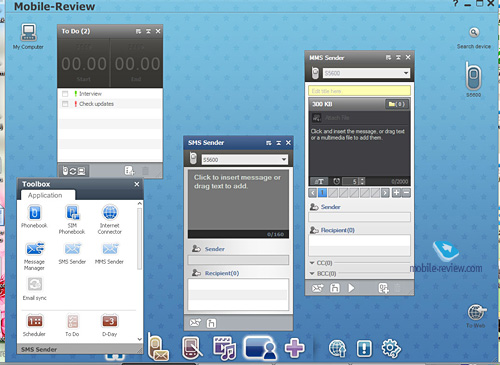
Task: Click the phone-PC sync icon in To Do
Action: pyautogui.click(x=74, y=171)
